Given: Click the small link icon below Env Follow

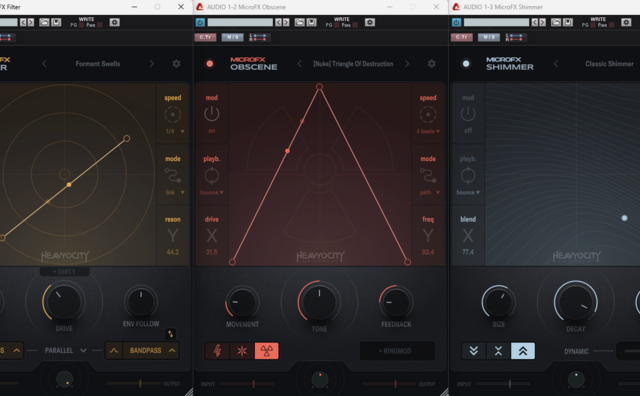Looking at the screenshot, I should (170, 334).
